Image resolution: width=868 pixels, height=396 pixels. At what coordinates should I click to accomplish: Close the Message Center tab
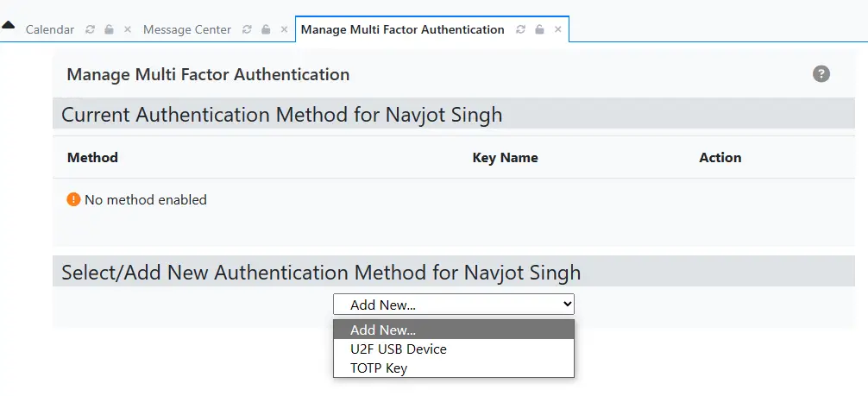[x=285, y=29]
